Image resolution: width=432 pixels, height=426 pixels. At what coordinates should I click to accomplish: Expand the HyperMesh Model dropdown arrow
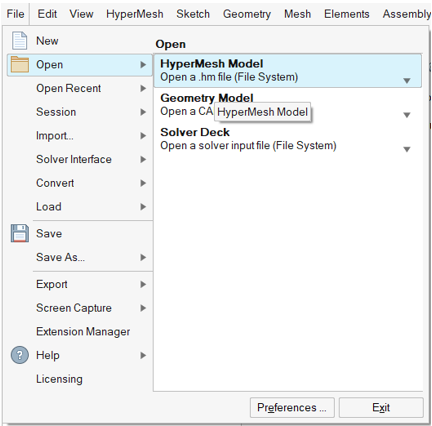(406, 81)
